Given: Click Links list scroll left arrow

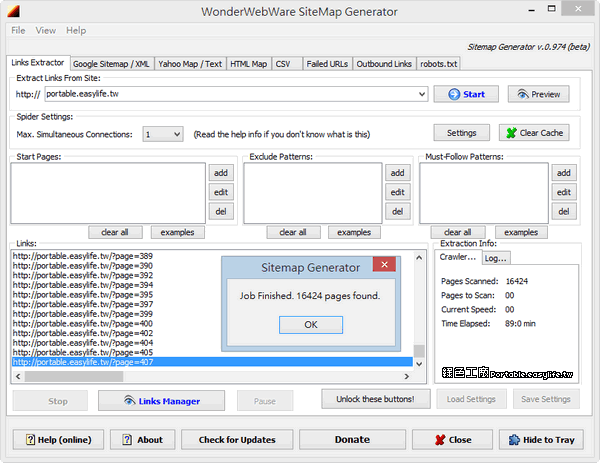Looking at the screenshot, I should [x=18, y=377].
